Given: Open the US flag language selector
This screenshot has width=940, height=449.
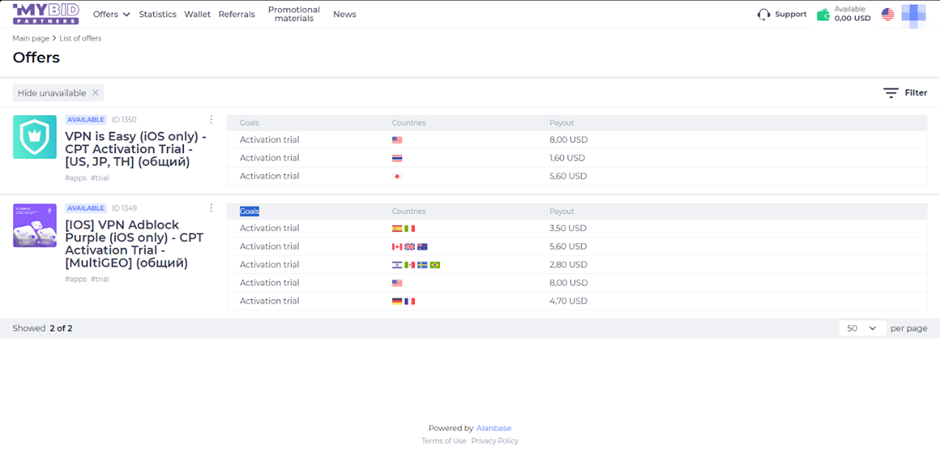Looking at the screenshot, I should click(888, 14).
